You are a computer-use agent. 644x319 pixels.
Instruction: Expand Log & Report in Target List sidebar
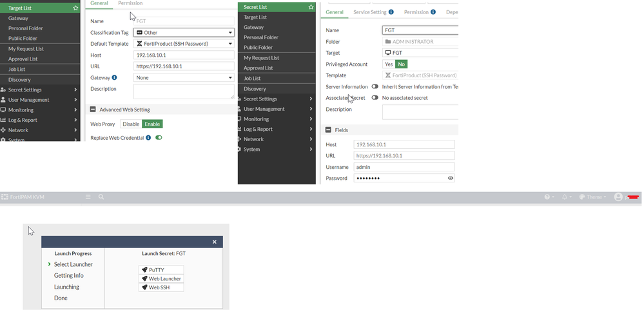coord(40,120)
